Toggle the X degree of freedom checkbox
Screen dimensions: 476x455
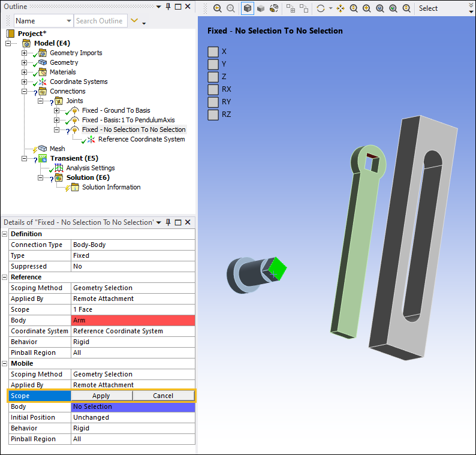(213, 52)
